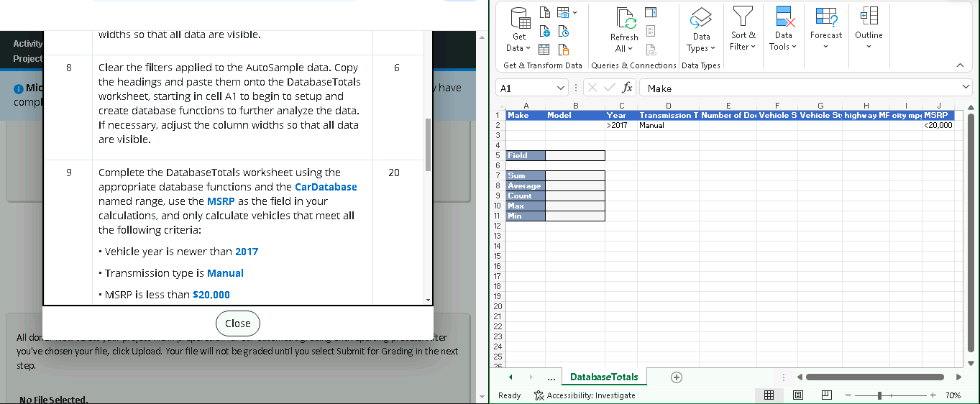Expand the Name Box dropdown

pyautogui.click(x=561, y=88)
